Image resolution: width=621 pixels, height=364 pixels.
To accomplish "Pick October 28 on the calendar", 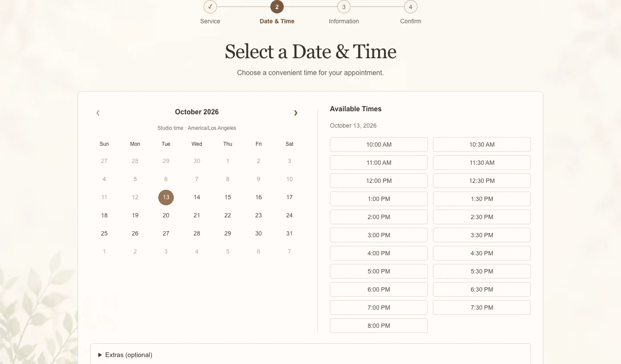I will (x=197, y=233).
